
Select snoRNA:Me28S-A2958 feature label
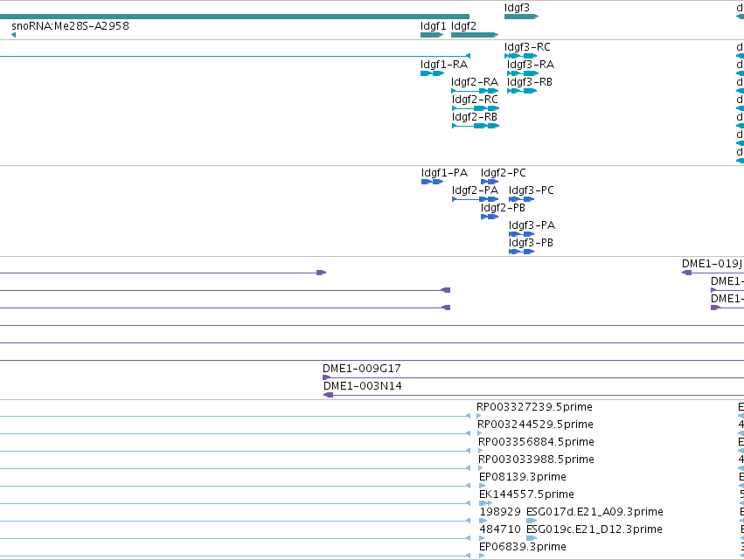coord(70,25)
